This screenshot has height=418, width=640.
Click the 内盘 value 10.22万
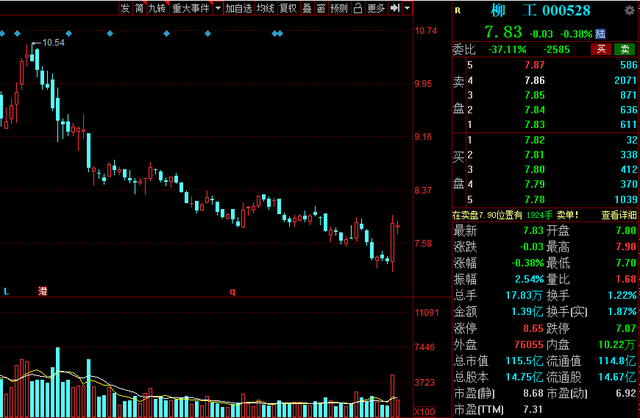[x=617, y=345]
